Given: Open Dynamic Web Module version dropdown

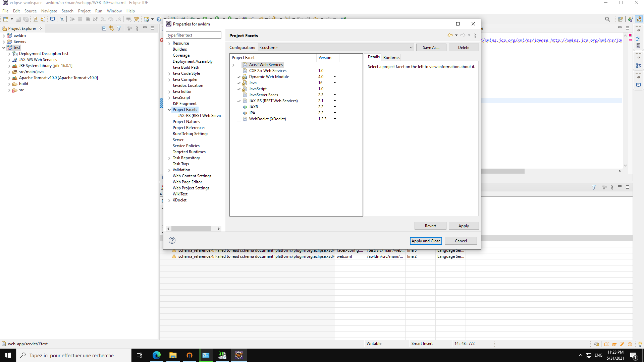Looking at the screenshot, I should pyautogui.click(x=335, y=77).
